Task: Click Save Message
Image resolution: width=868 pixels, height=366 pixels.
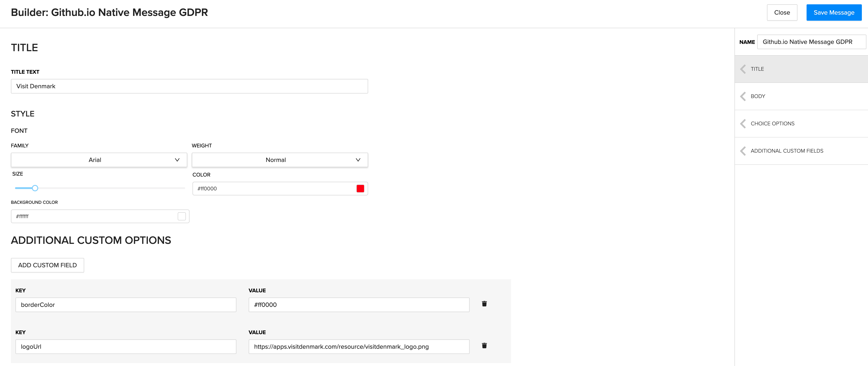Action: 834,13
